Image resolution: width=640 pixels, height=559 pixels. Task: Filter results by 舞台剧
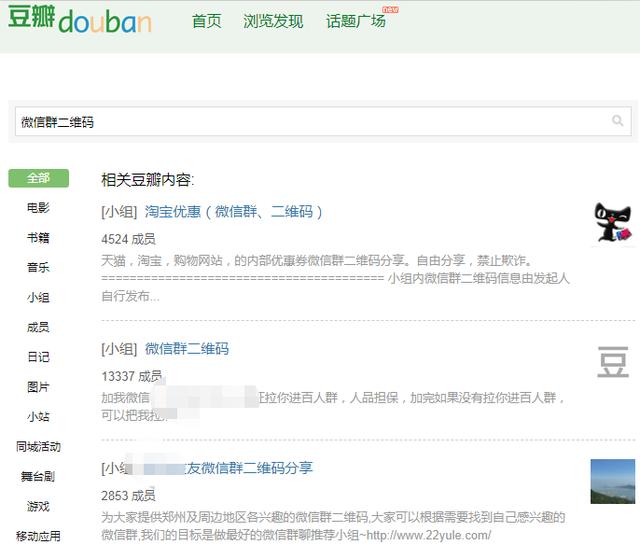pyautogui.click(x=38, y=476)
